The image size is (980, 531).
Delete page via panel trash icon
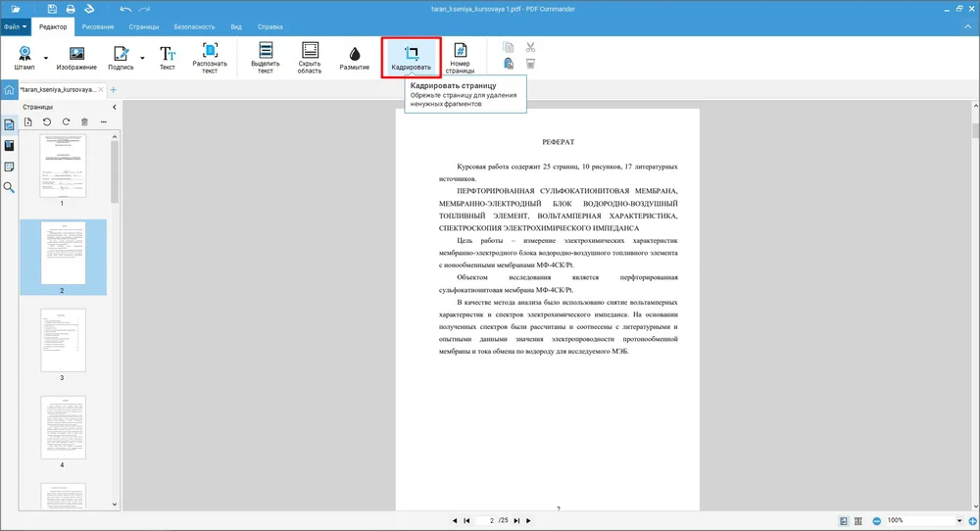pyautogui.click(x=84, y=121)
